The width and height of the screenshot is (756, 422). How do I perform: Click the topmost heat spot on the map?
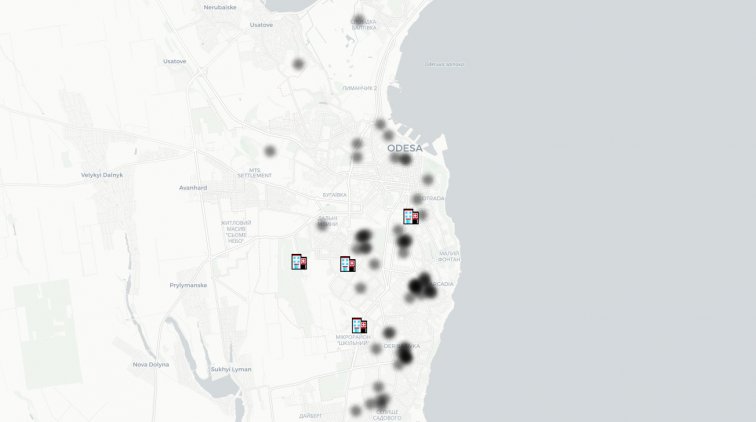pyautogui.click(x=359, y=19)
